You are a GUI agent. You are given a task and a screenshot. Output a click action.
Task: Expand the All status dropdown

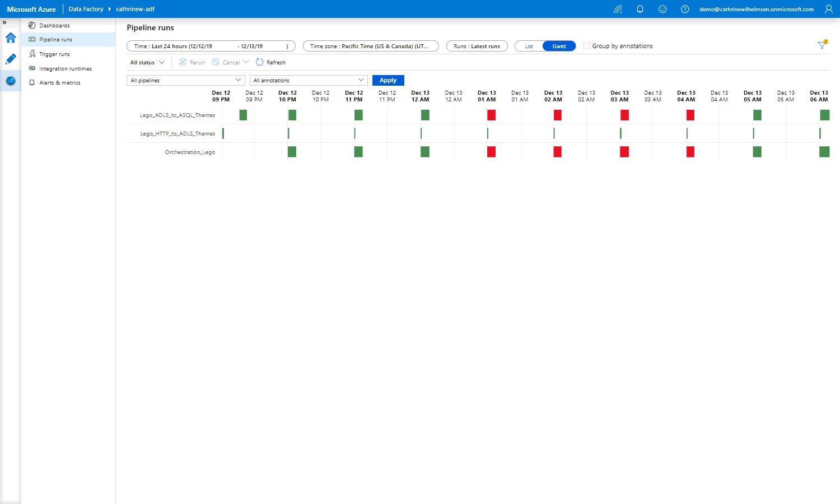click(x=147, y=63)
